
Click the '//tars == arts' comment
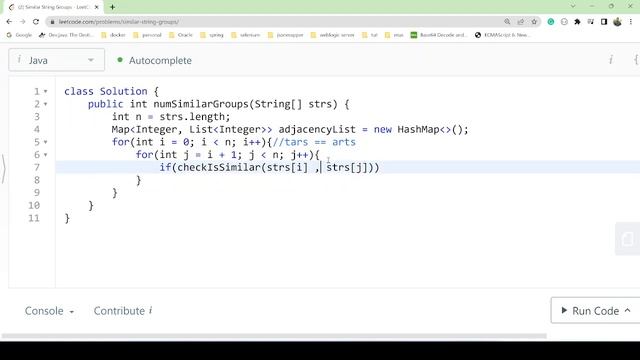coord(314,142)
